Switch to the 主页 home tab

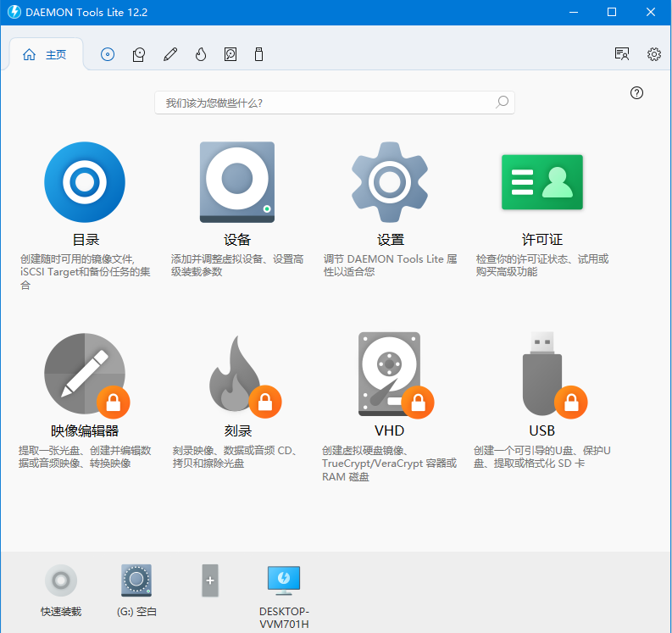coord(47,54)
